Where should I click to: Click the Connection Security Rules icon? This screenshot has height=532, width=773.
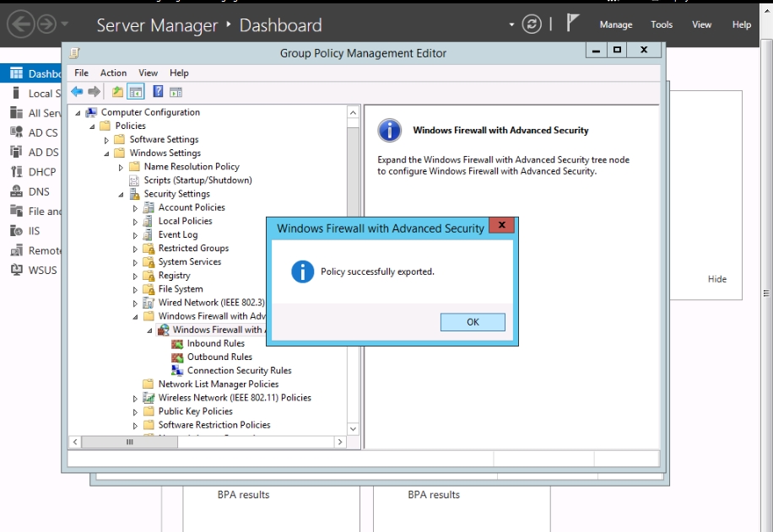pyautogui.click(x=177, y=370)
